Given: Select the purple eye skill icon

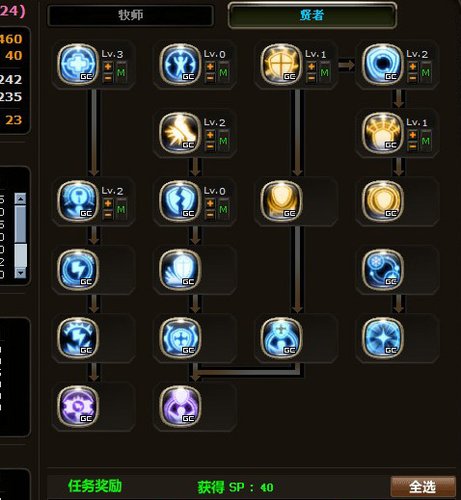Looking at the screenshot, I should [78, 406].
